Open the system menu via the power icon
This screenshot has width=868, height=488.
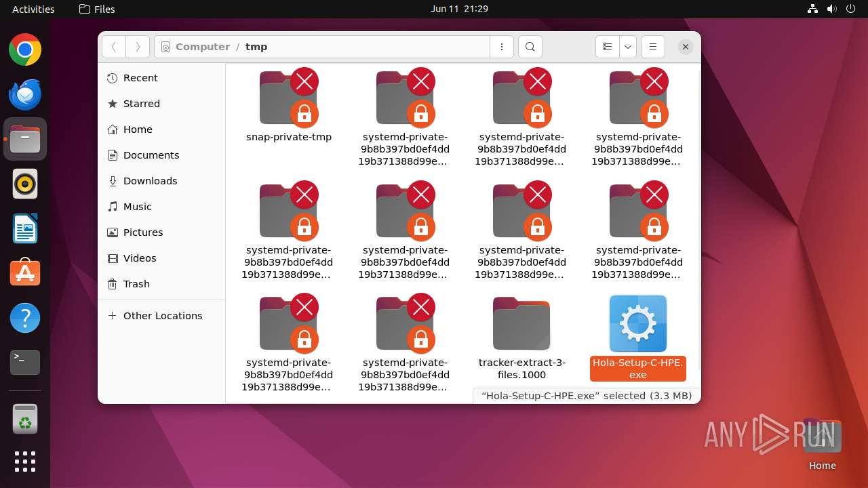[850, 9]
